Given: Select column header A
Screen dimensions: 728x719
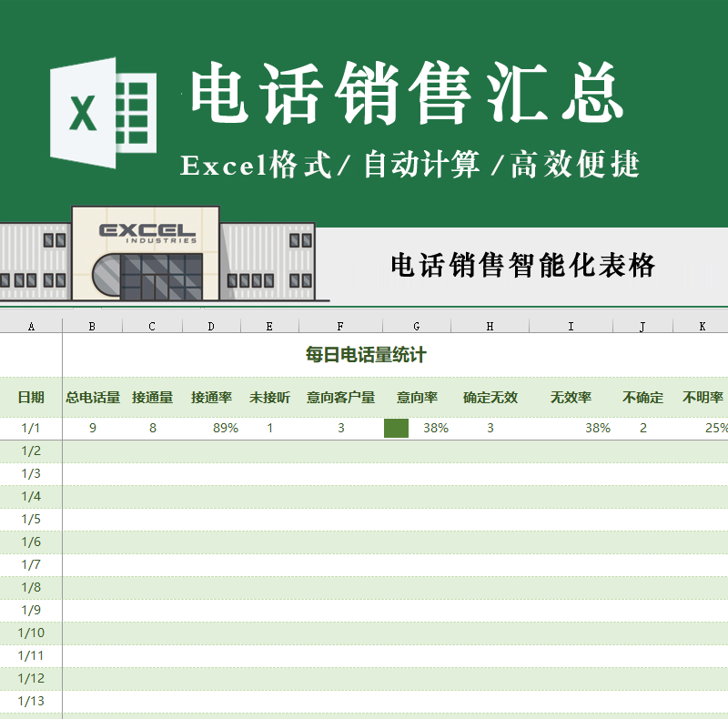Looking at the screenshot, I should point(31,325).
